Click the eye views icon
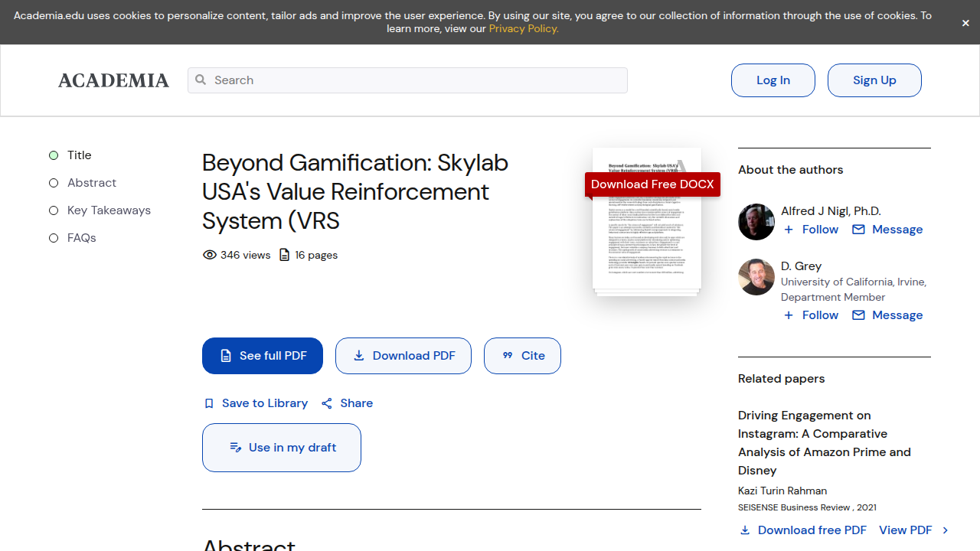 209,255
